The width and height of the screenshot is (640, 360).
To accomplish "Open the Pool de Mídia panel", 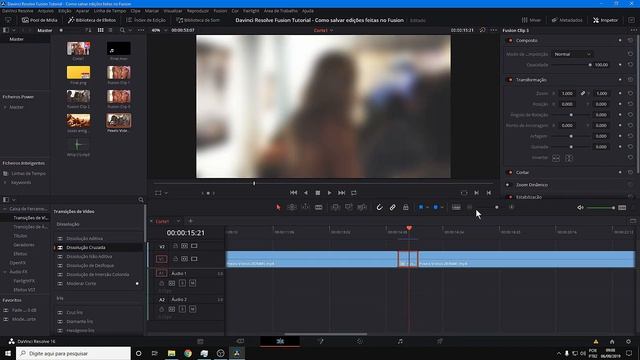I will point(40,20).
